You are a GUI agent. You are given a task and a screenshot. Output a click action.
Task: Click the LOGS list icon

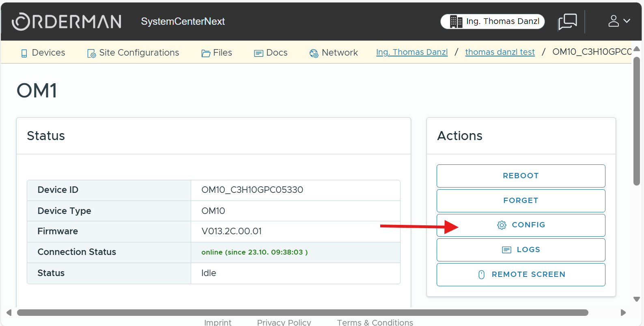506,250
